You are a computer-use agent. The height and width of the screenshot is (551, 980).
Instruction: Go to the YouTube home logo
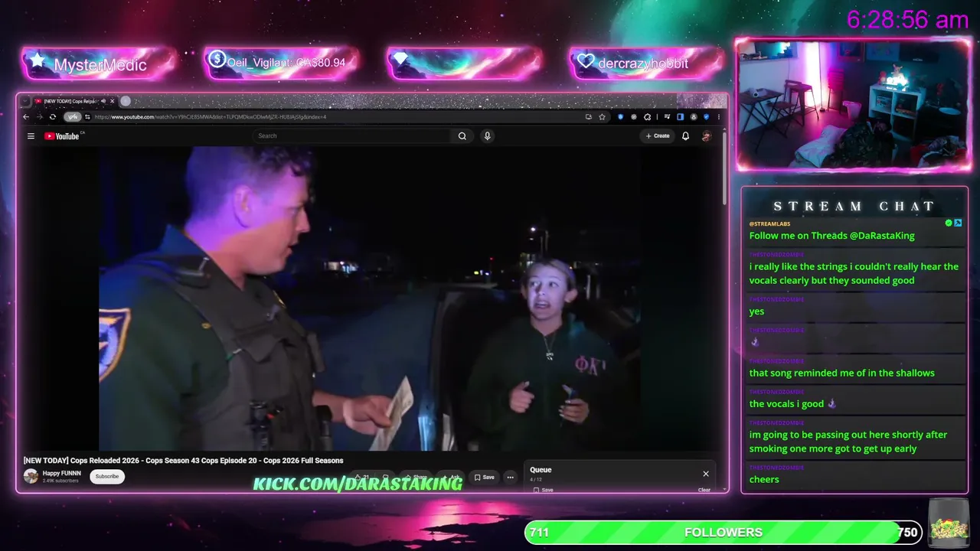click(62, 136)
